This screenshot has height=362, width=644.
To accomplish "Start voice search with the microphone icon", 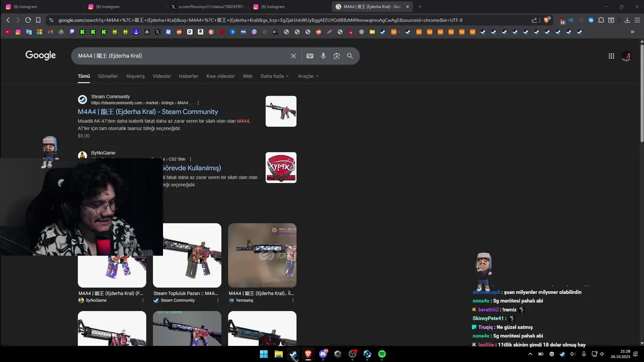I will point(324,56).
